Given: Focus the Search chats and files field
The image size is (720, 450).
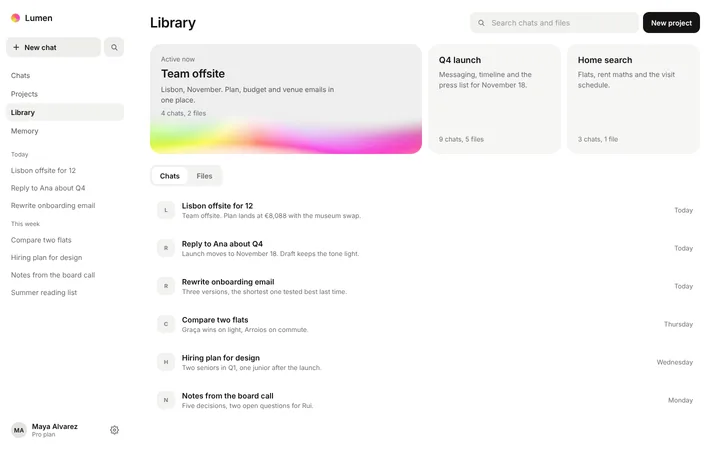Looking at the screenshot, I should pyautogui.click(x=554, y=23).
